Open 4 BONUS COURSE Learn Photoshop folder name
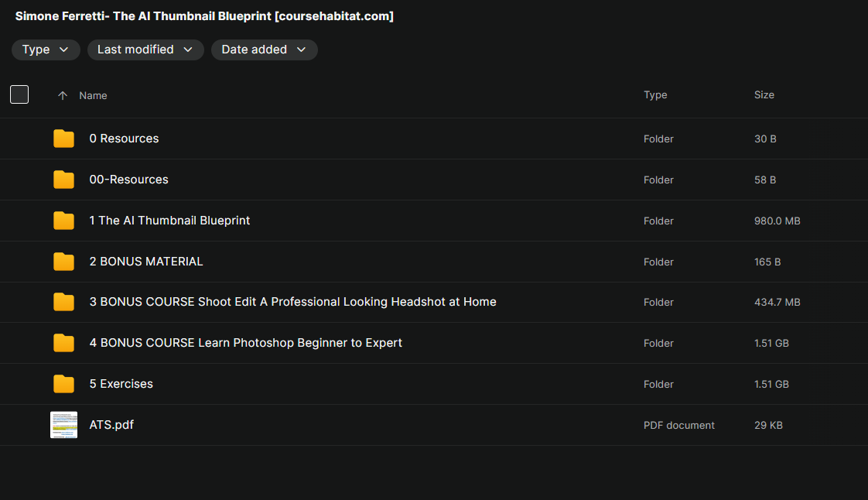The height and width of the screenshot is (500, 868). click(246, 343)
